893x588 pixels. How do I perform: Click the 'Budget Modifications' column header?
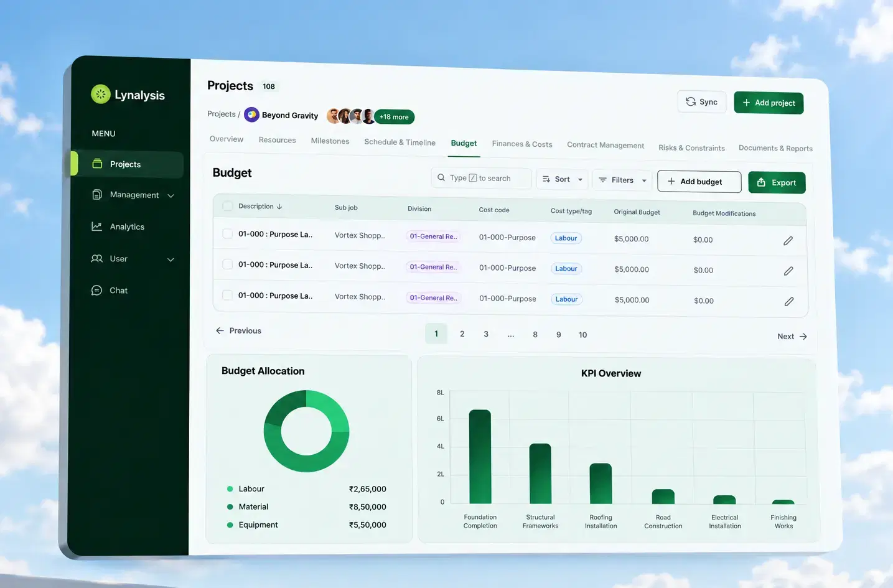click(x=724, y=213)
